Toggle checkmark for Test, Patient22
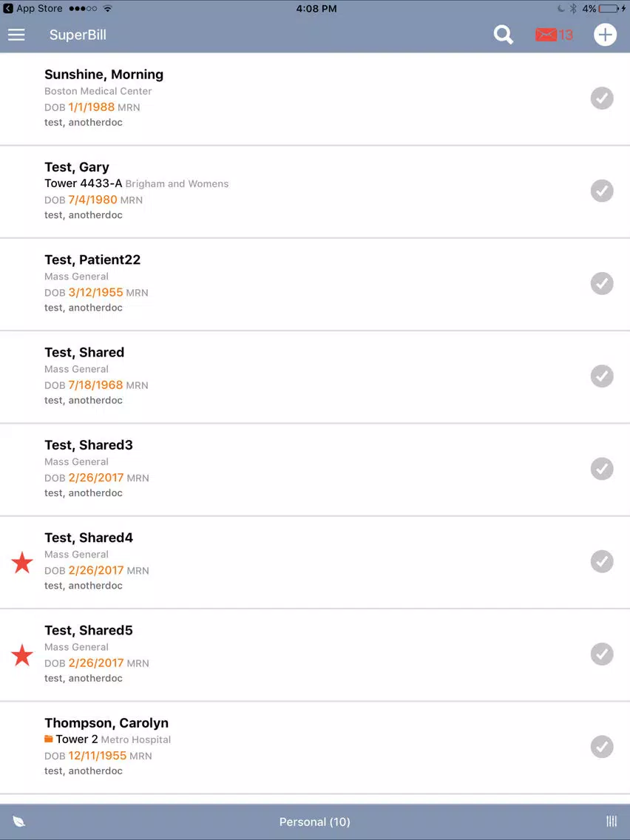Viewport: 630px width, 840px height. 602,284
